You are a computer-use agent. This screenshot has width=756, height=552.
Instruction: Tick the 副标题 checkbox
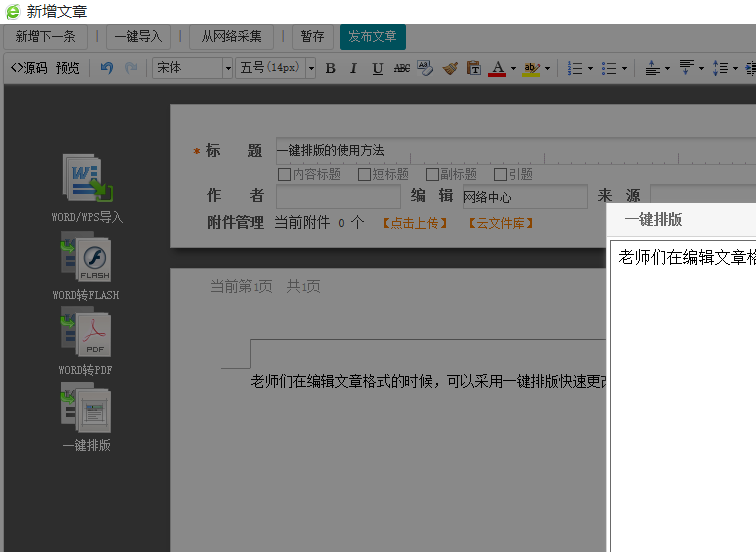(432, 174)
